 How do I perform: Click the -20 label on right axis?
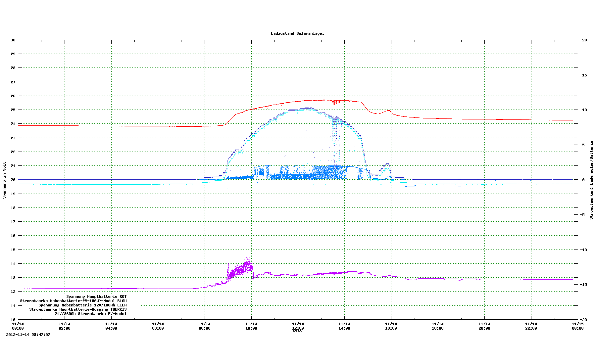(x=584, y=320)
